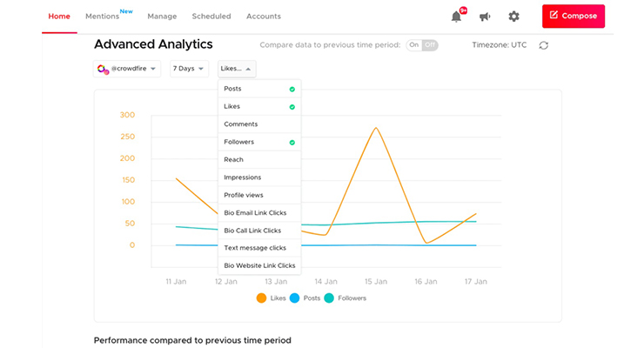Go to the Accounts tab
The height and width of the screenshot is (348, 644).
point(264,17)
